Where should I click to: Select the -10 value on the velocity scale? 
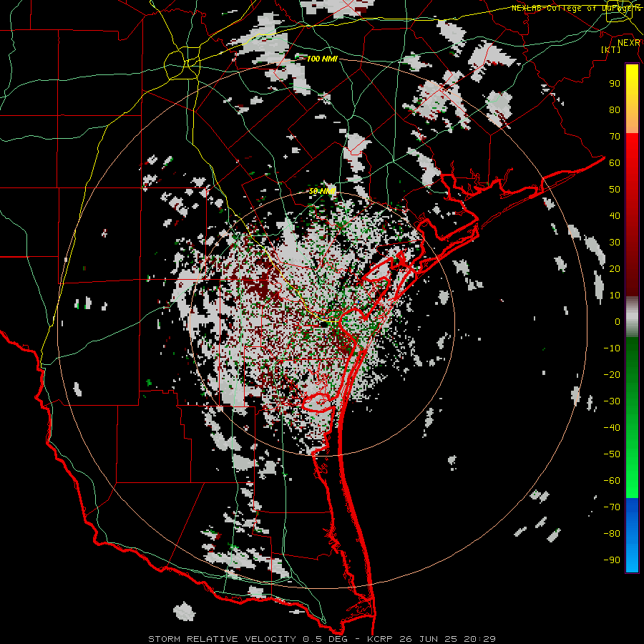click(612, 348)
